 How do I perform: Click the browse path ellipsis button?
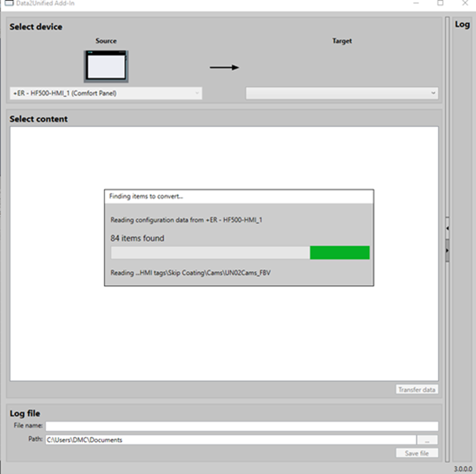427,440
